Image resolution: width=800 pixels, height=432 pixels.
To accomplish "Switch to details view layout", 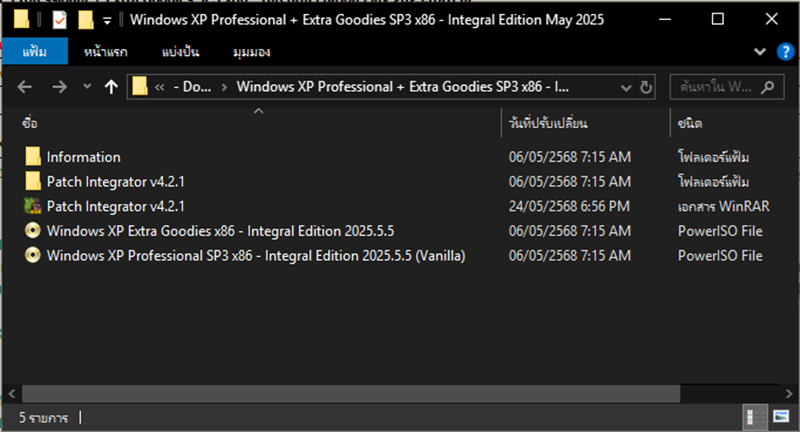I will coord(755,417).
